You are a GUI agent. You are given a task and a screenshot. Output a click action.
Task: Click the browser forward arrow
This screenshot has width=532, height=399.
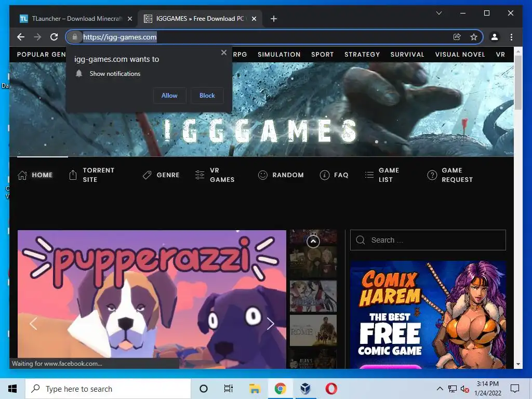[x=37, y=37]
